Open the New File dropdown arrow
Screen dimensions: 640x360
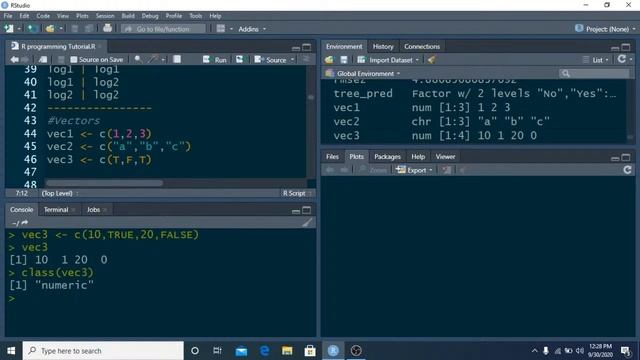19,29
